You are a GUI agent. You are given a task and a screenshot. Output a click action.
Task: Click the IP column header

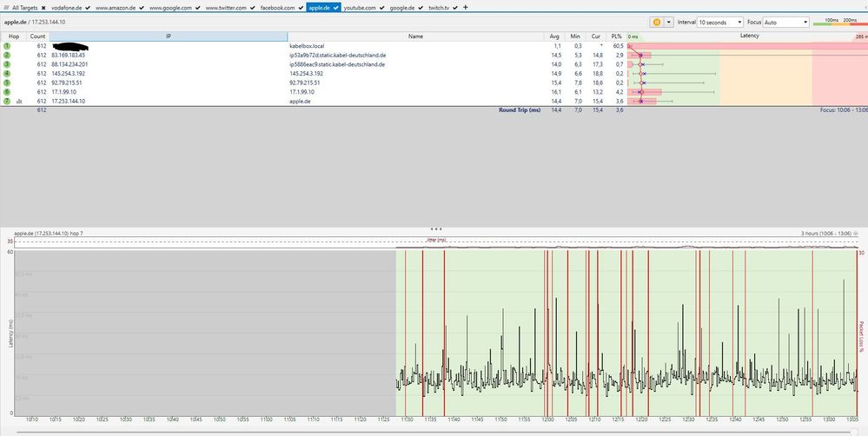click(169, 36)
